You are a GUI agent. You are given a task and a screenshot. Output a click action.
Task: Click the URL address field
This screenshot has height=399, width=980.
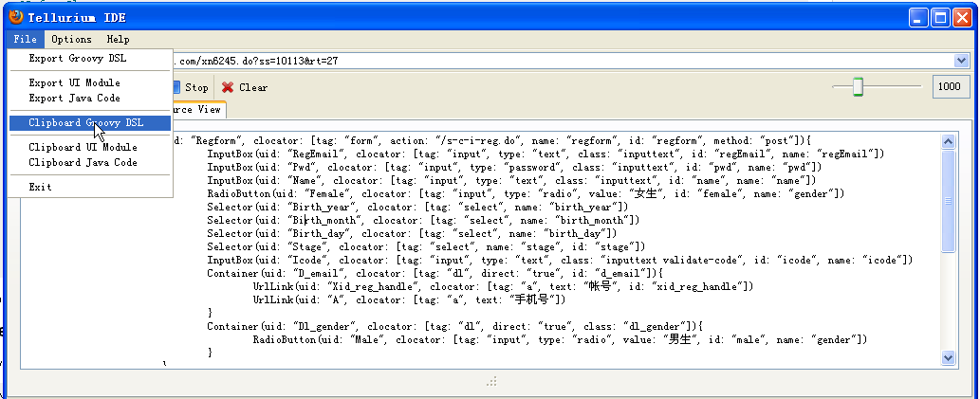[563, 61]
